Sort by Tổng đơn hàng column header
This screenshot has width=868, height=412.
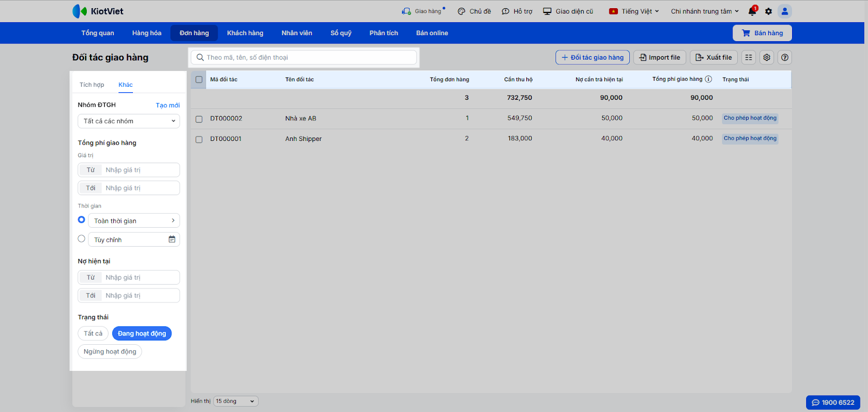point(450,80)
